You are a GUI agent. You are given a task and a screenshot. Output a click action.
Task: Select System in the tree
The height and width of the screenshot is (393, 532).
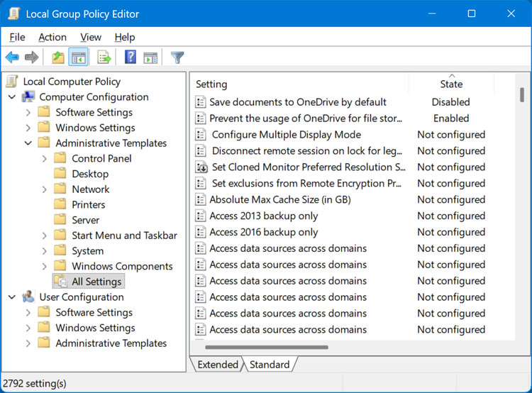pyautogui.click(x=87, y=251)
